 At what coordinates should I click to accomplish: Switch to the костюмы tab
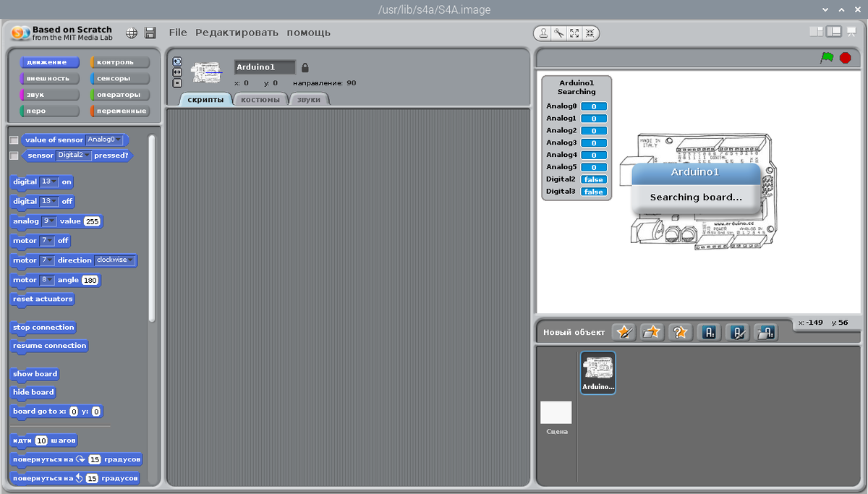[x=260, y=99]
